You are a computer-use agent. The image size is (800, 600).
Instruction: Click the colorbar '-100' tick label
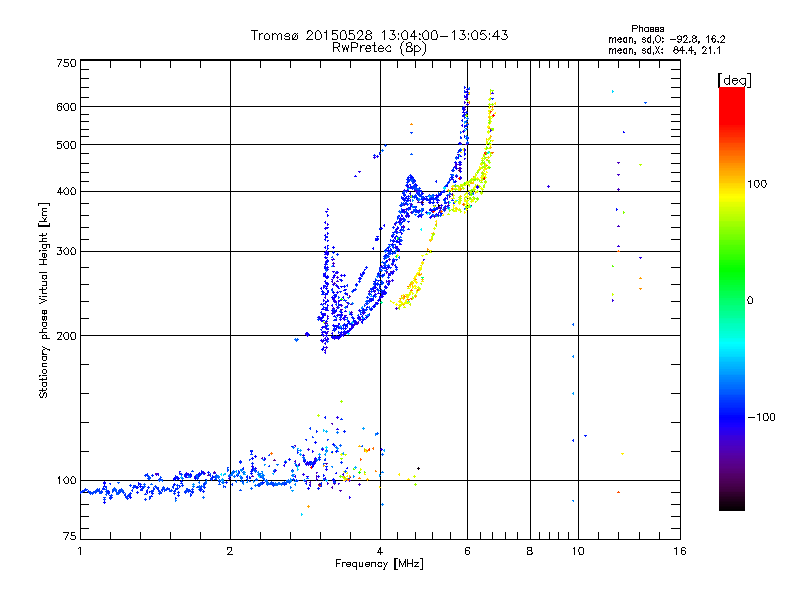coord(761,417)
